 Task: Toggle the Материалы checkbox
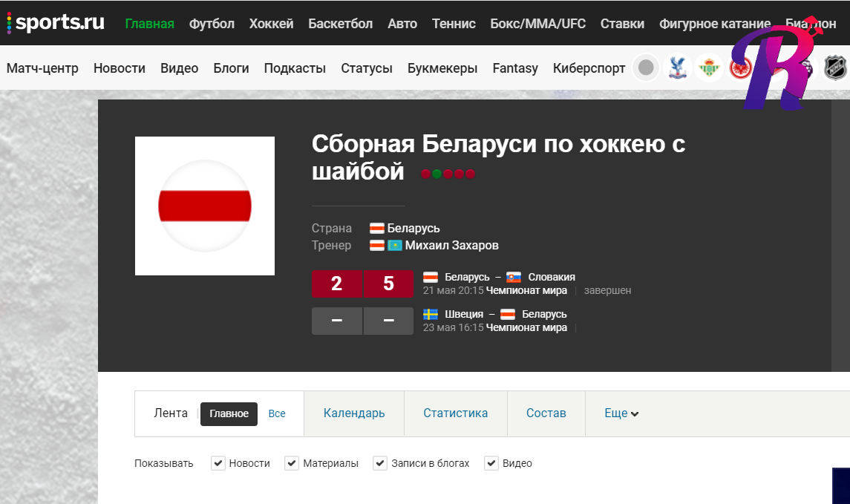point(292,463)
